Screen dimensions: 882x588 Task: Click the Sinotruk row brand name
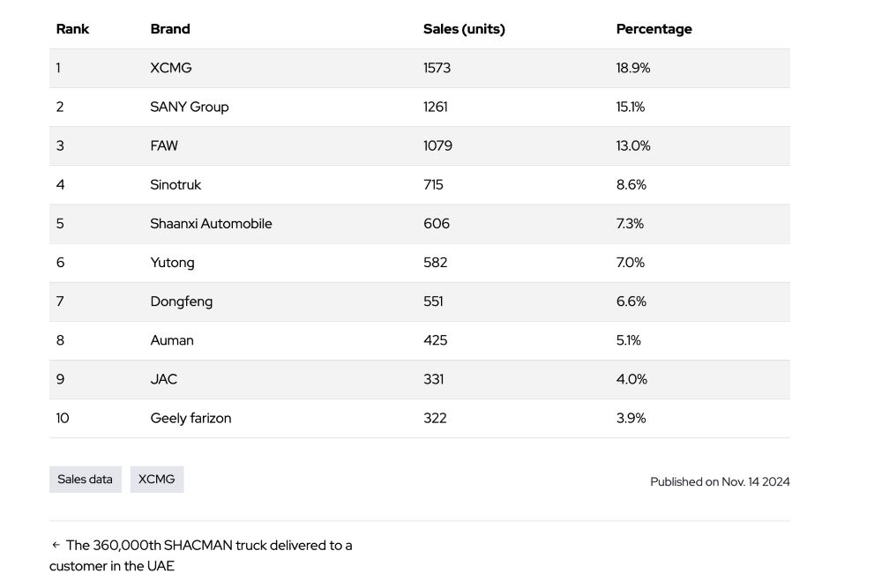coord(176,184)
